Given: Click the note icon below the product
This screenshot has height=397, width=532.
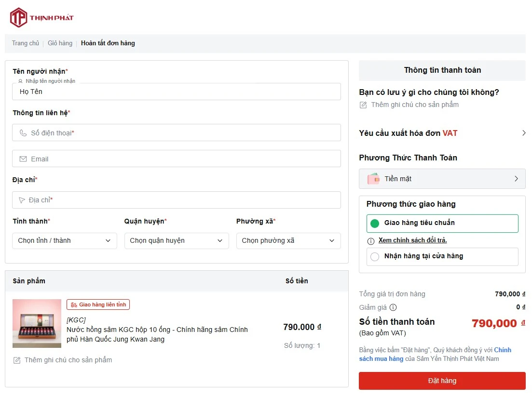Looking at the screenshot, I should [17, 360].
